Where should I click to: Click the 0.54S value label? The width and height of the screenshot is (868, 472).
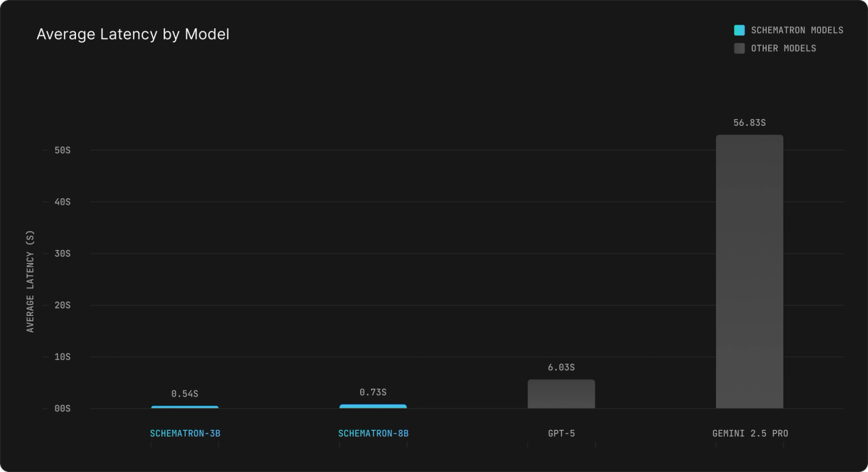(184, 394)
